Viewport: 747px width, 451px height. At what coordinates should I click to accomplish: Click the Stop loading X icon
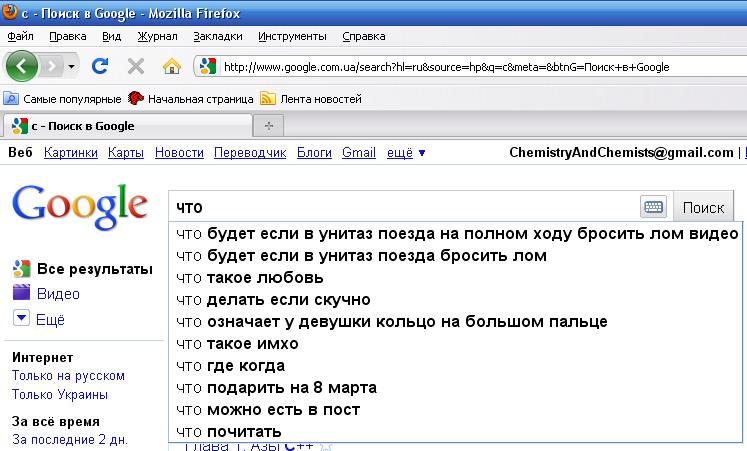[x=136, y=67]
